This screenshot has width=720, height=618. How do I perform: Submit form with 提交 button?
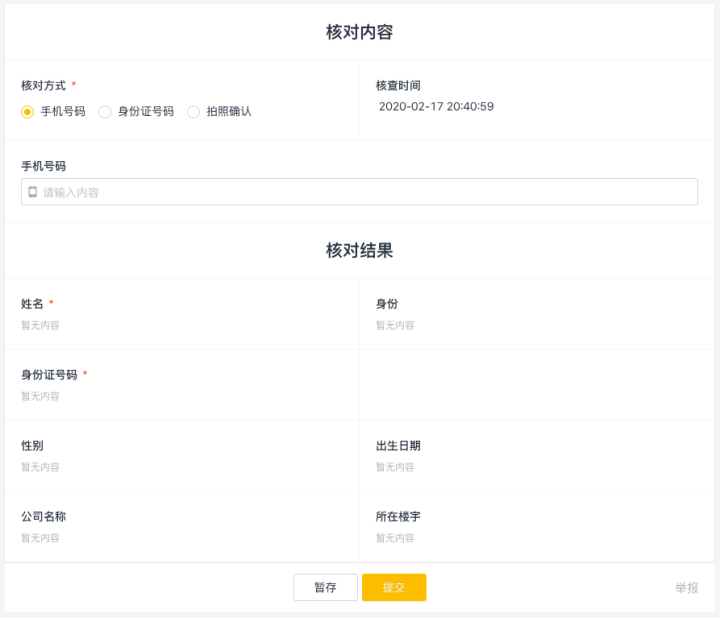pos(394,587)
